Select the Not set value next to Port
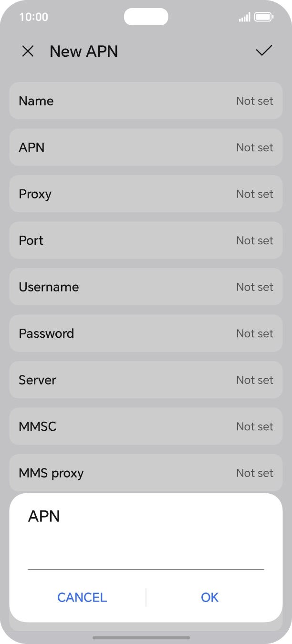The height and width of the screenshot is (644, 292). (x=255, y=240)
